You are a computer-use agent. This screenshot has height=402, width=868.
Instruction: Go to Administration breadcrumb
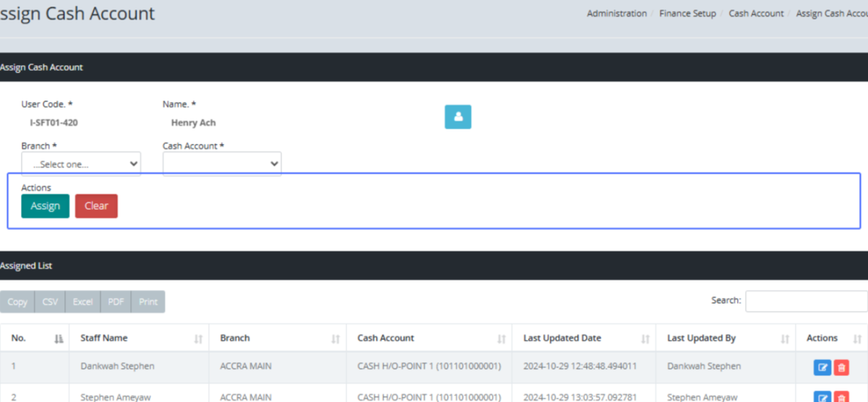[616, 14]
